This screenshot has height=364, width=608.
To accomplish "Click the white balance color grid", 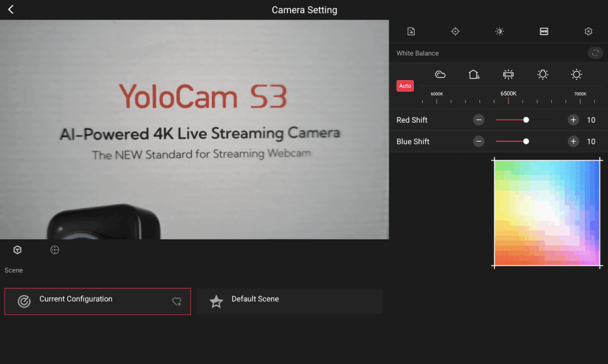I will [x=547, y=213].
